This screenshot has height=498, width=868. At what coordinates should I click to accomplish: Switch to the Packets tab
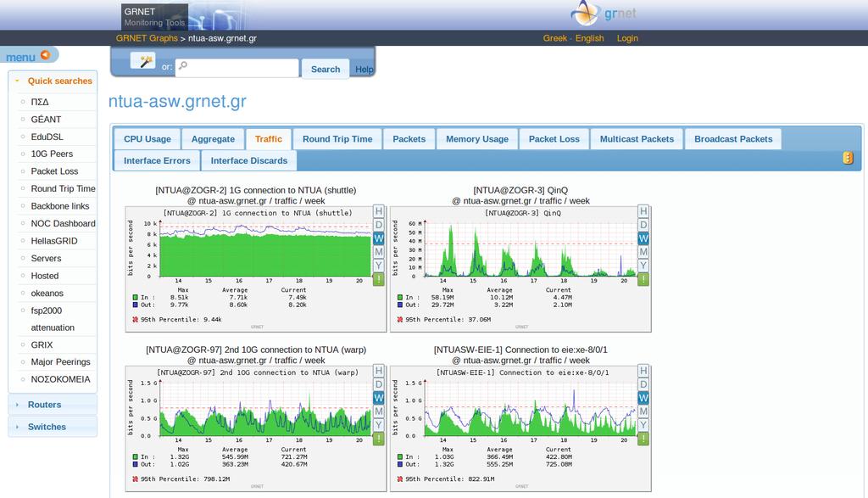tap(409, 139)
